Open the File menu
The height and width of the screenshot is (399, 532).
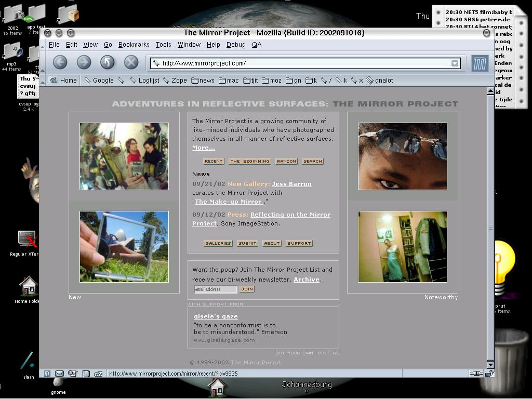(54, 45)
